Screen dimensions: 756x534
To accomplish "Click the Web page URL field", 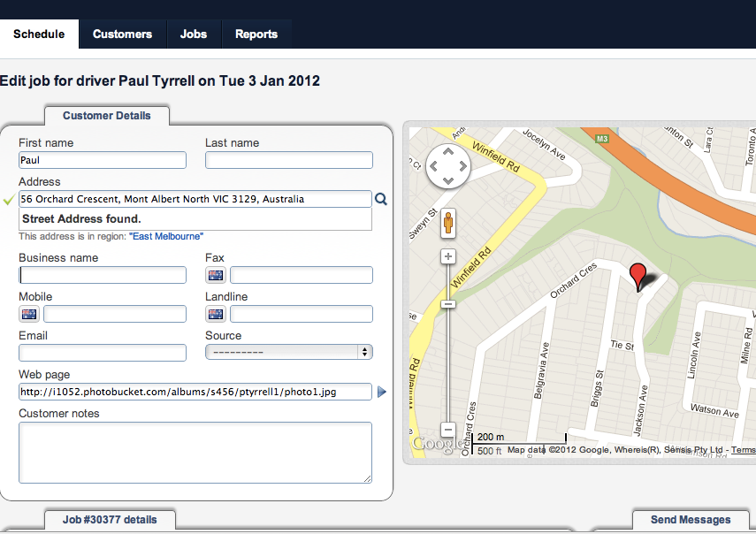I will pos(195,392).
